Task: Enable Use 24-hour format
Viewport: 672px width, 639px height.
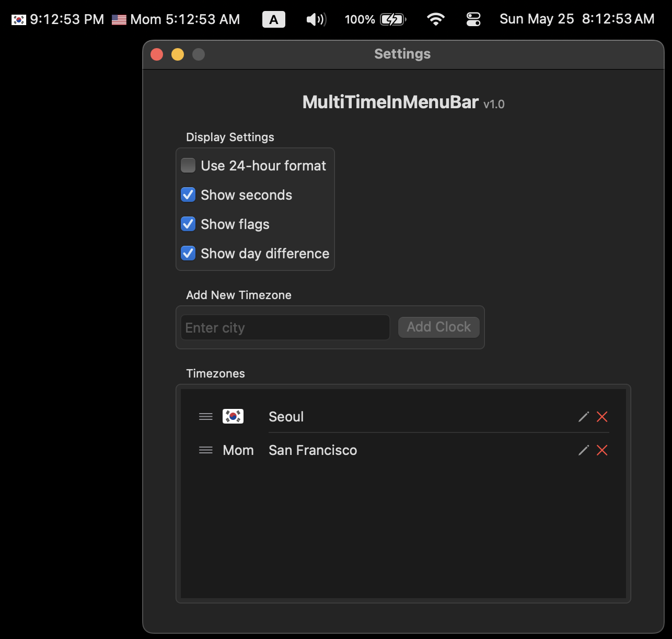Action: click(x=188, y=165)
